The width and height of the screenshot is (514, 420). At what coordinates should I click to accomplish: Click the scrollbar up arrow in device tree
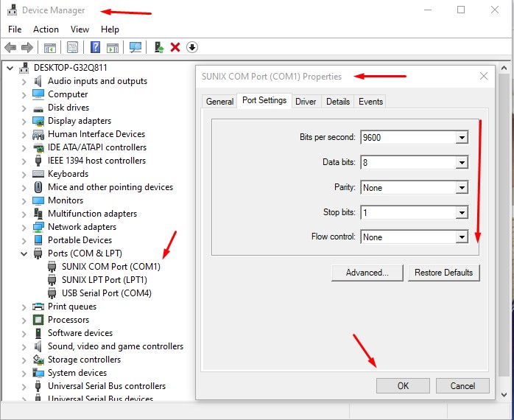pos(504,68)
